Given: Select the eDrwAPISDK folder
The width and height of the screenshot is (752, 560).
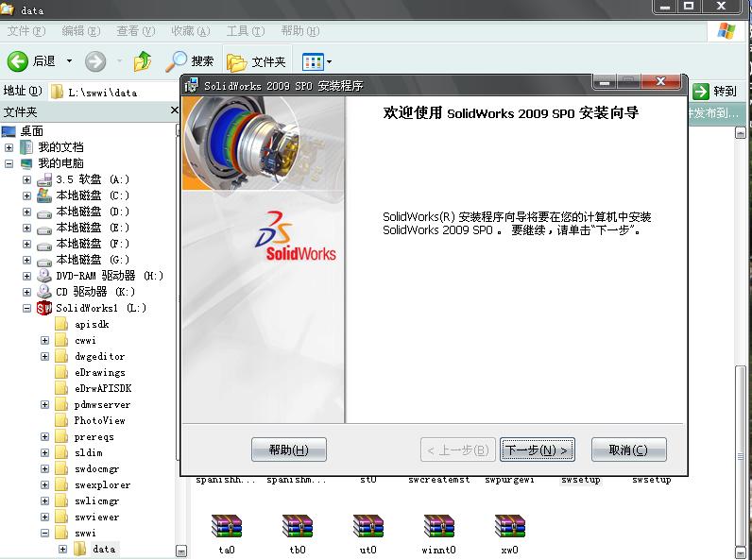Looking at the screenshot, I should (103, 388).
